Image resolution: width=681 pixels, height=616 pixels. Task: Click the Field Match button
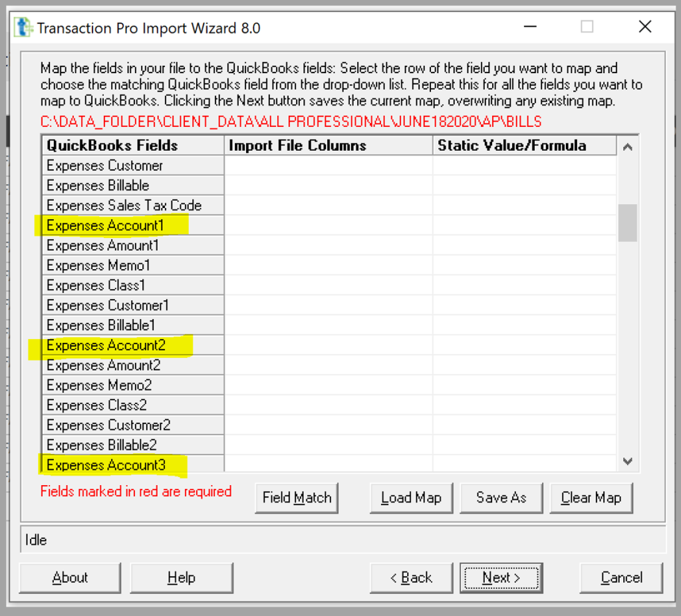pyautogui.click(x=297, y=498)
